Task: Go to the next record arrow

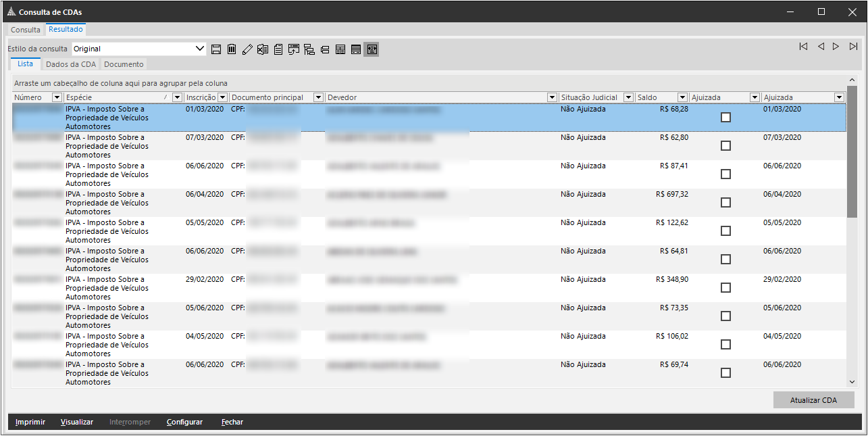Action: pyautogui.click(x=836, y=47)
